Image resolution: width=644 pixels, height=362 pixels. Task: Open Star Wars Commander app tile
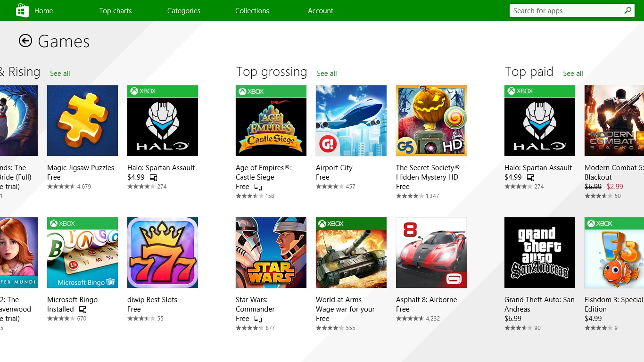[x=271, y=253]
